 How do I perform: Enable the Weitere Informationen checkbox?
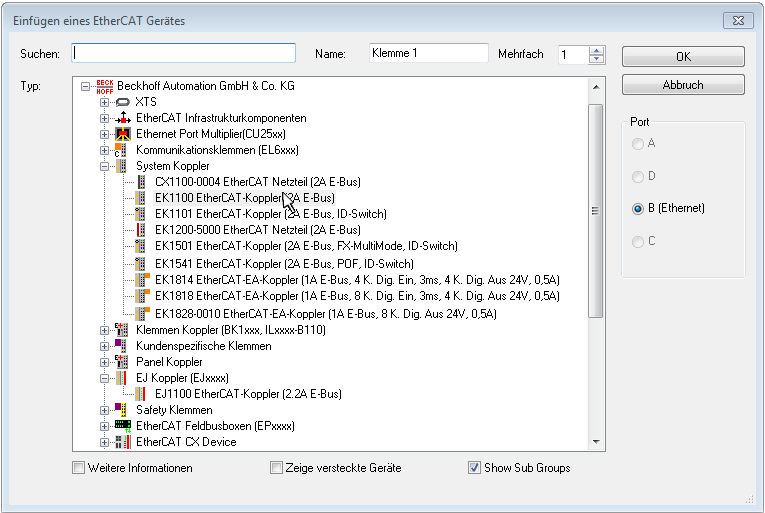(79, 468)
